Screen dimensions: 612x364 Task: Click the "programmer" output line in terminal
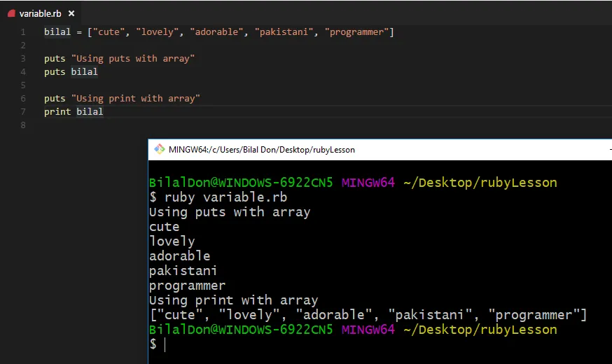pos(188,286)
